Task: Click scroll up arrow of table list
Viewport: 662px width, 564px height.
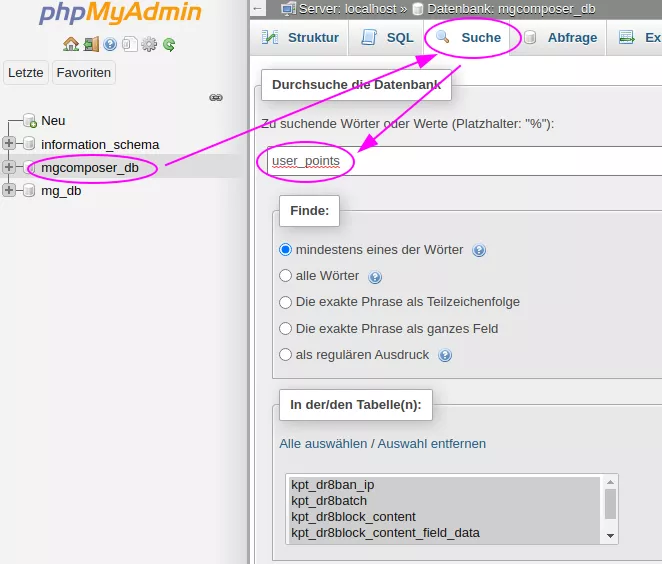Action: [x=610, y=482]
